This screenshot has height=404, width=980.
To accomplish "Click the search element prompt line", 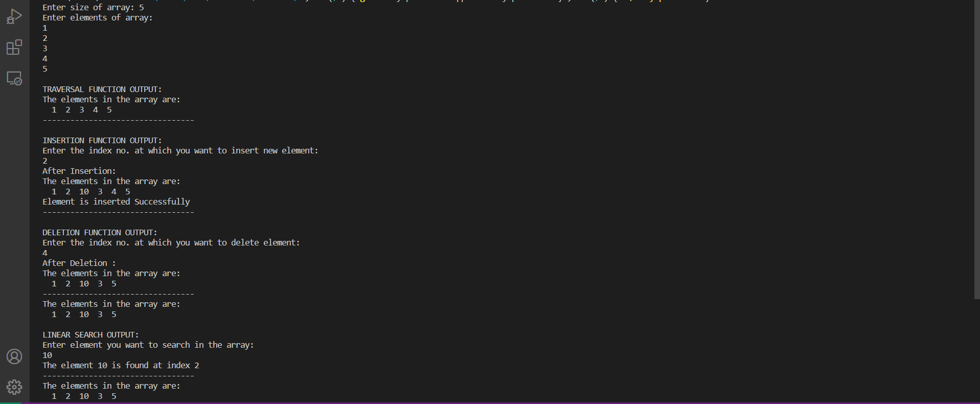I will 148,345.
